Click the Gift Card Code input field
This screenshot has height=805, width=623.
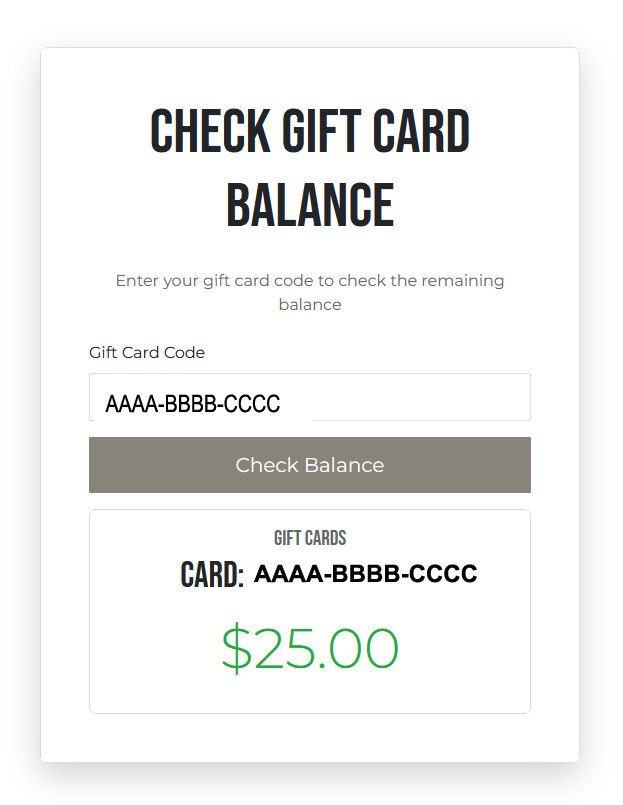point(309,397)
